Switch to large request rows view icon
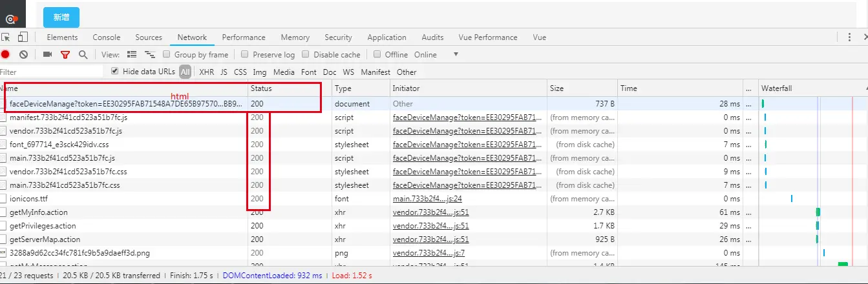This screenshot has width=868, height=284. click(x=132, y=55)
